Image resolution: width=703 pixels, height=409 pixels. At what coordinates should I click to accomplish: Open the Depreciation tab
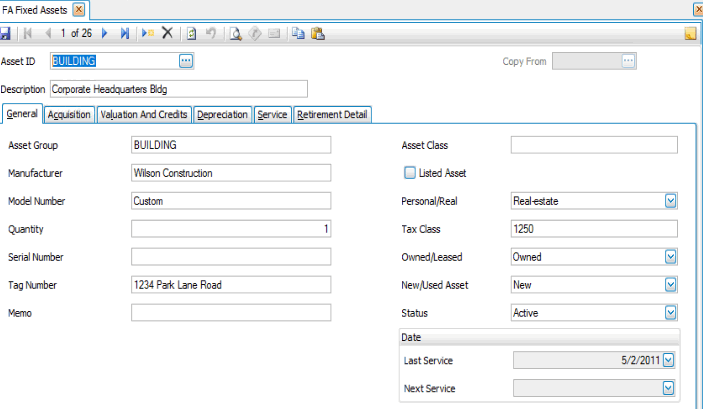click(222, 115)
